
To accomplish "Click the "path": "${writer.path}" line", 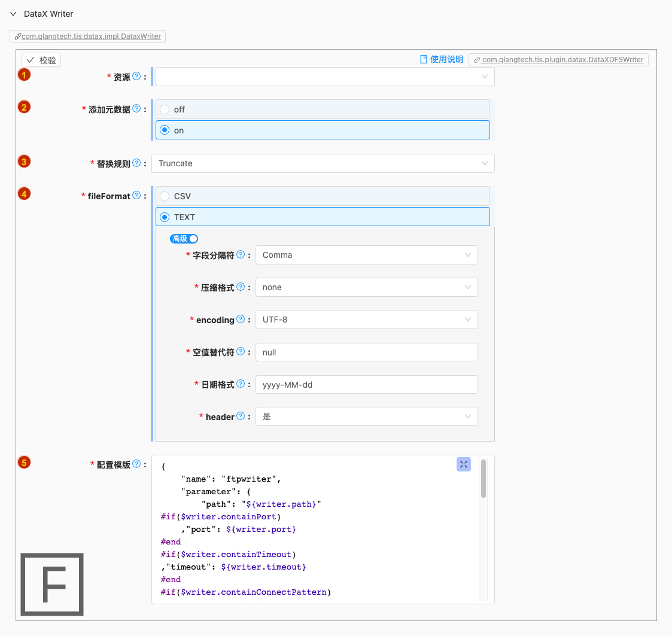I will click(x=261, y=504).
